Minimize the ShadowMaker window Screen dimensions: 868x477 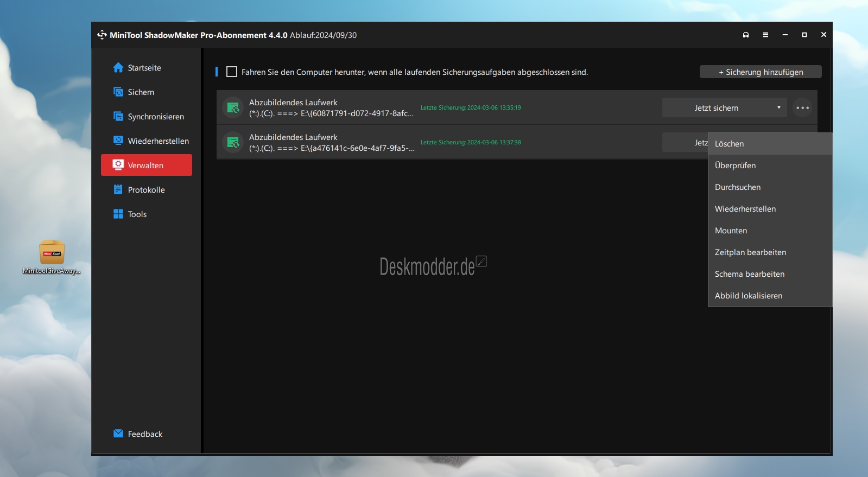785,35
